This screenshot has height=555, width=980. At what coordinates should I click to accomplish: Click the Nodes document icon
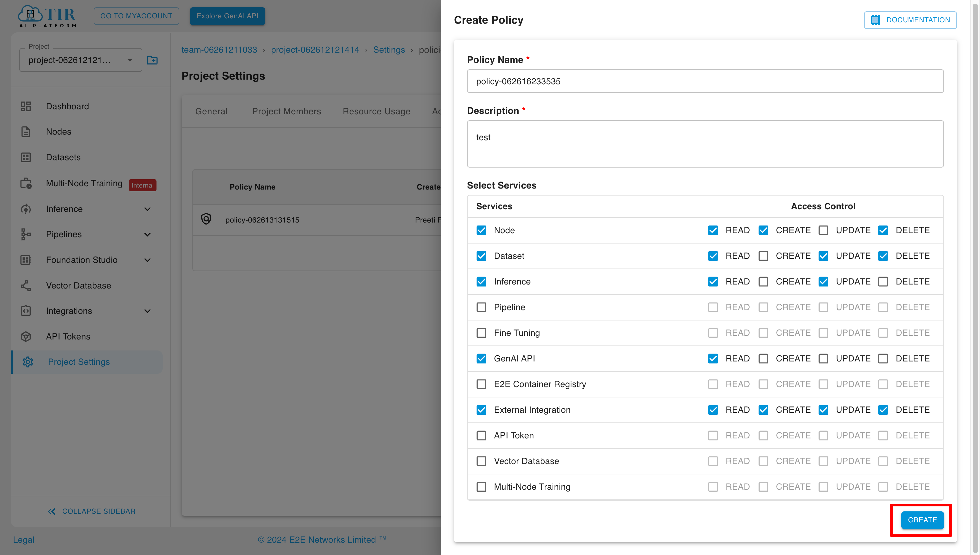pos(26,132)
